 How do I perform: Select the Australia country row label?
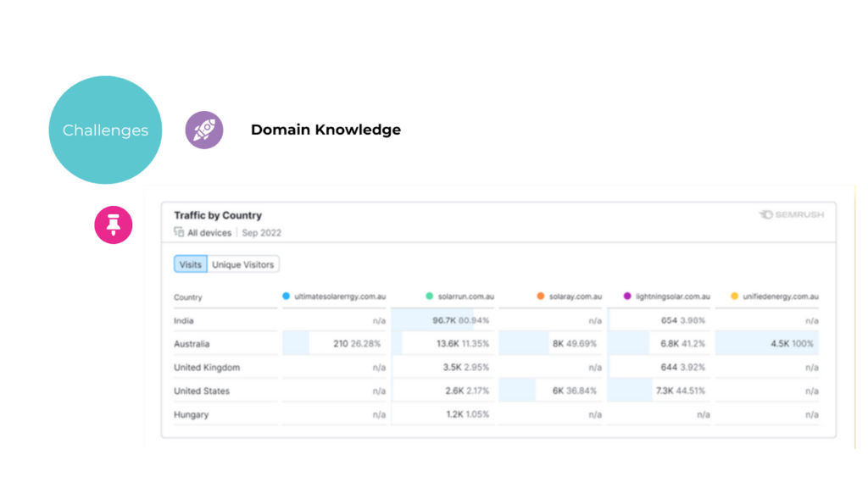tap(192, 344)
